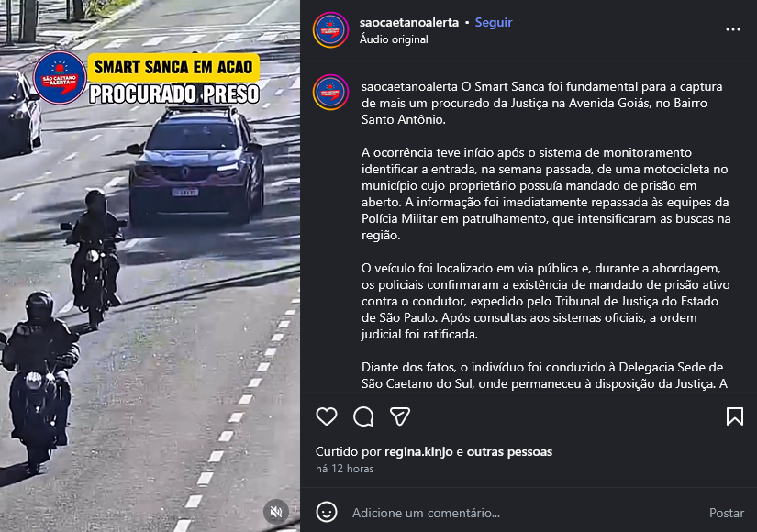The image size is (757, 532).
Task: Open the Áudio original link
Action: 394,39
